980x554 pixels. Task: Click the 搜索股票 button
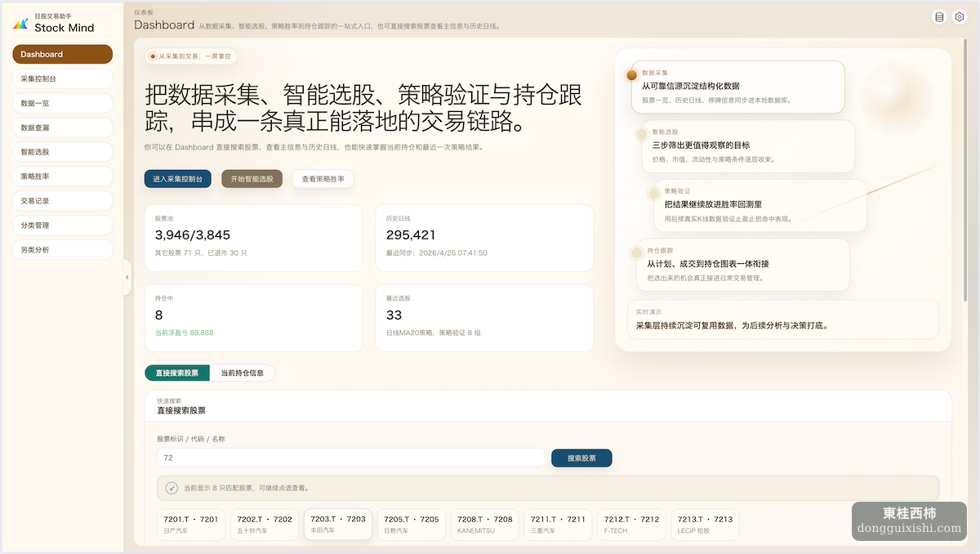[581, 458]
